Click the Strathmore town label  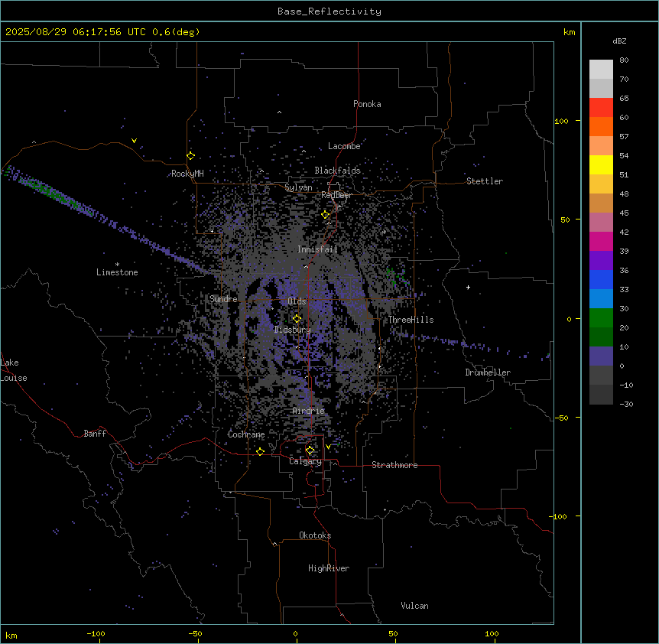coord(394,465)
